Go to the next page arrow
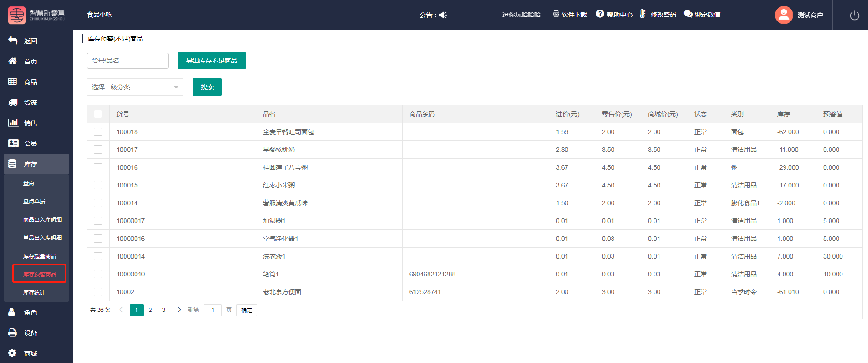 [x=179, y=310]
